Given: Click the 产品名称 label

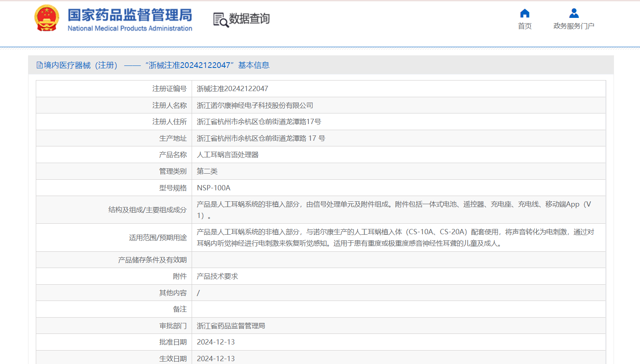Looking at the screenshot, I should 173,155.
